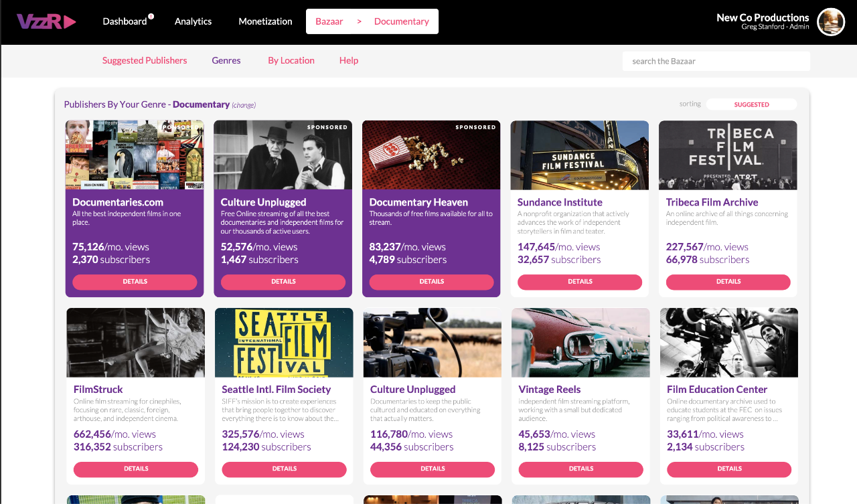
Task: Open the FilmStruck title link
Action: coord(98,390)
